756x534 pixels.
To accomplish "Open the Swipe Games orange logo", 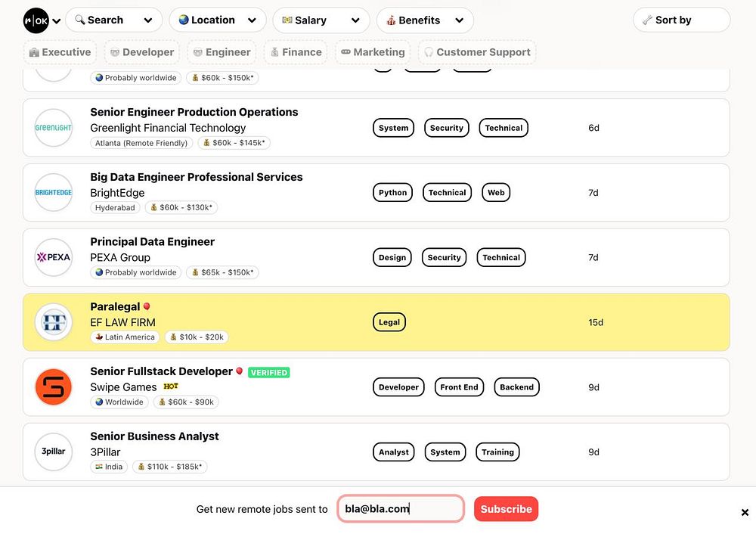I will [54, 387].
